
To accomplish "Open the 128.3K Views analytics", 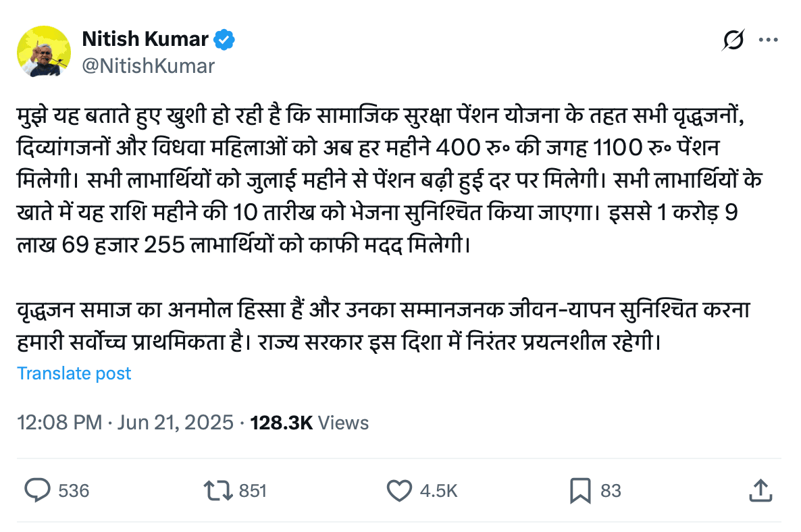I will point(309,423).
